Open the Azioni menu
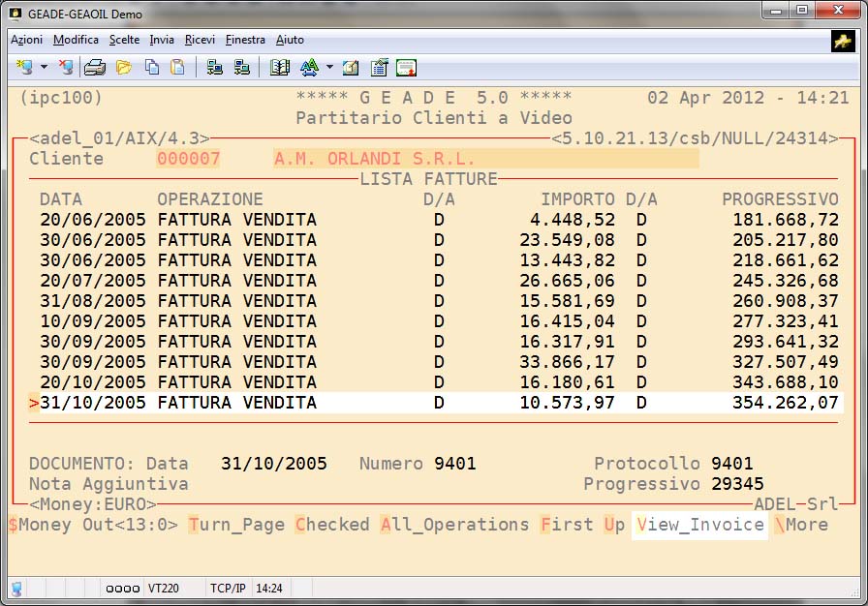This screenshot has width=868, height=606. [x=26, y=40]
